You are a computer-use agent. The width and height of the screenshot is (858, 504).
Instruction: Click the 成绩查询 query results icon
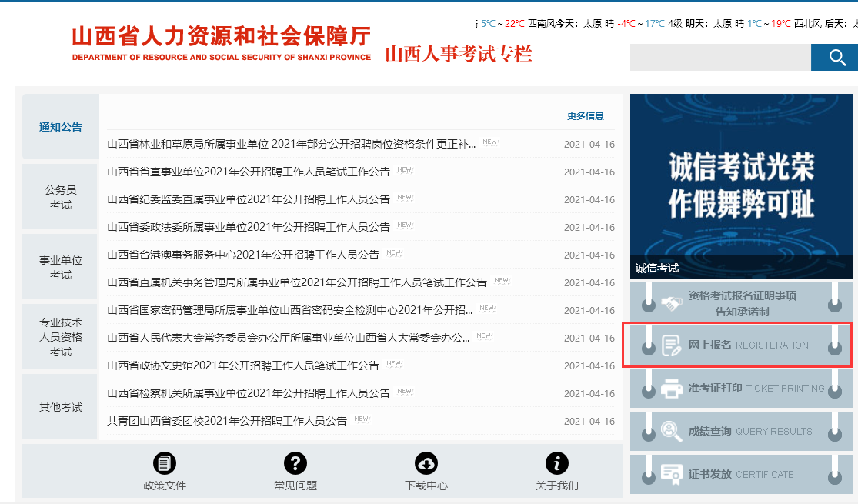(671, 432)
